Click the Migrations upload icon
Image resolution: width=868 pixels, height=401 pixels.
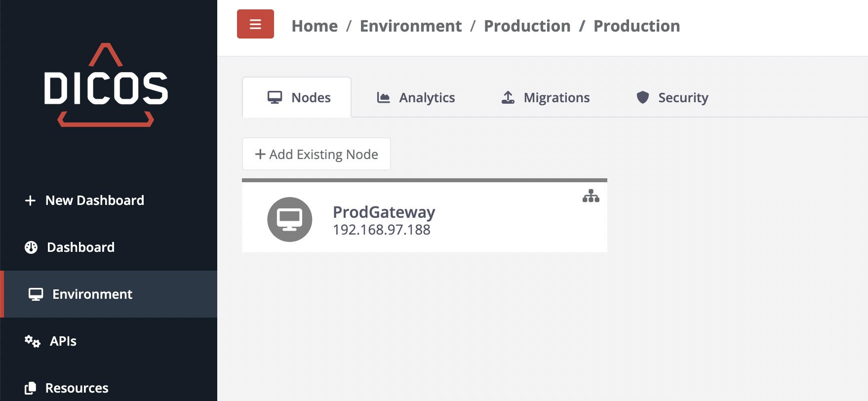[x=508, y=98]
